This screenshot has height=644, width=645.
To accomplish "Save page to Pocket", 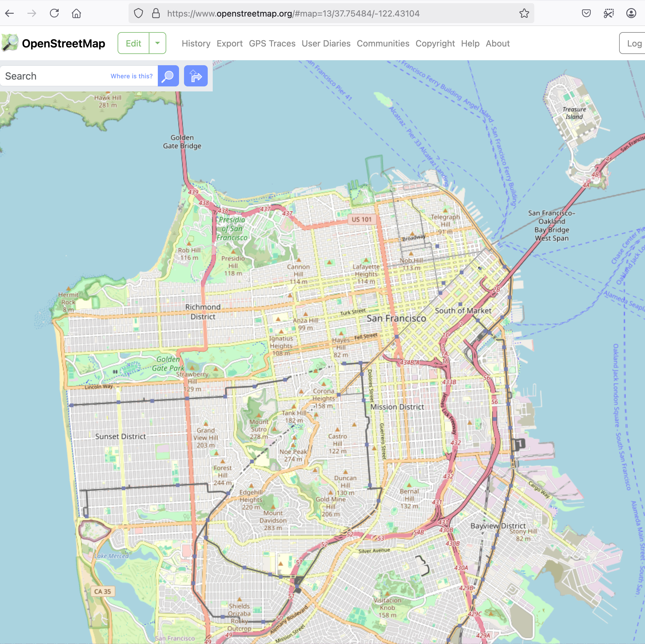I will [x=586, y=13].
